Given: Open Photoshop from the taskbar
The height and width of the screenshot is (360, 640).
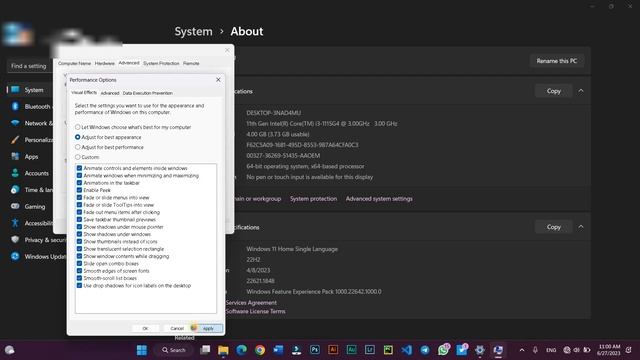Looking at the screenshot, I should (315, 350).
